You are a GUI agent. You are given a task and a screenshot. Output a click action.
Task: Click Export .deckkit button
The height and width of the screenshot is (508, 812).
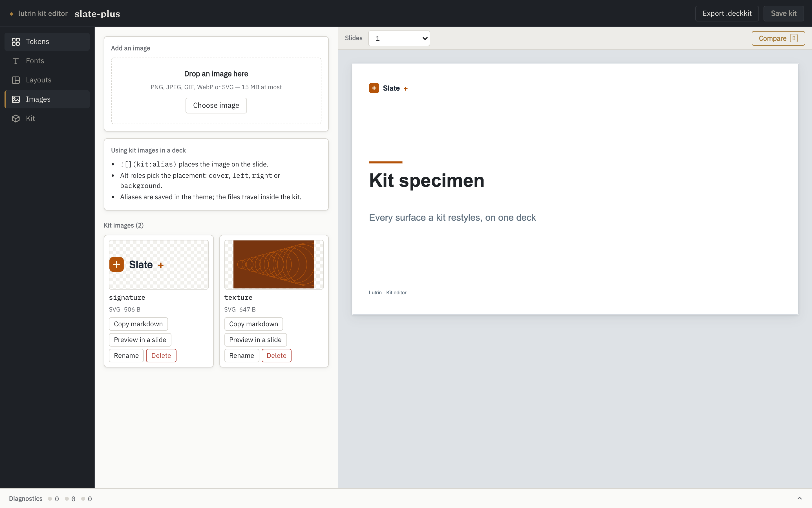(727, 14)
